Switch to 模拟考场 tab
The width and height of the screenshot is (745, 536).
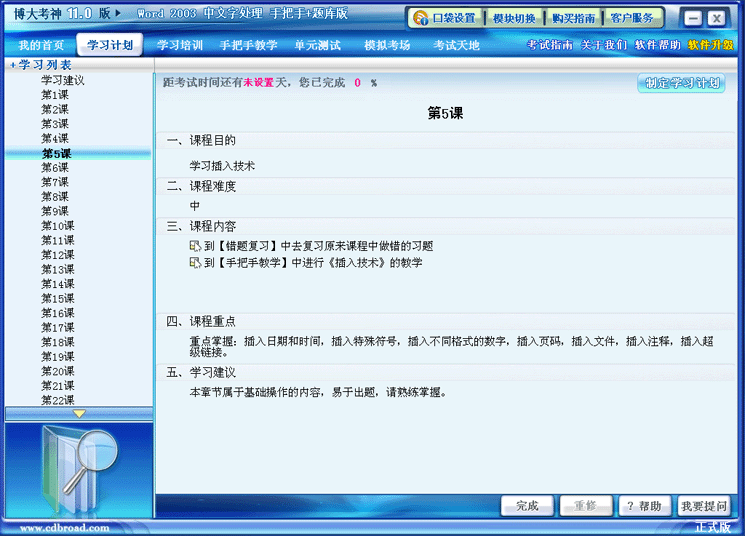[387, 45]
